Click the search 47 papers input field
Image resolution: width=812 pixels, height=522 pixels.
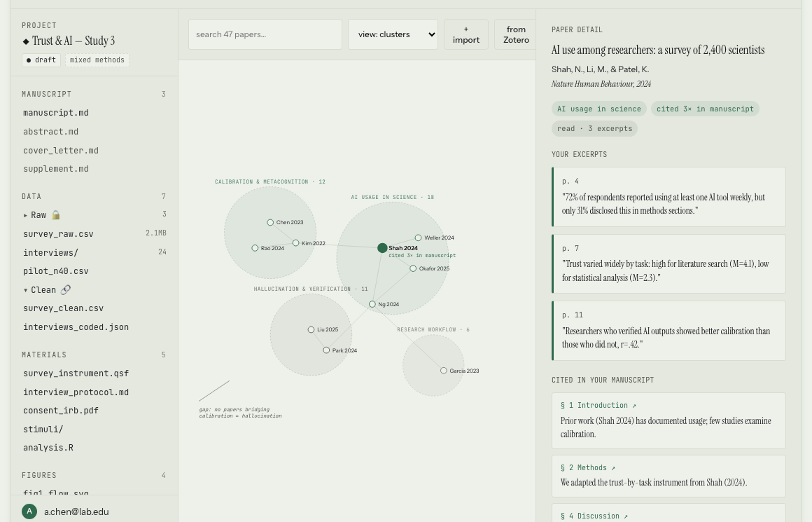[265, 34]
